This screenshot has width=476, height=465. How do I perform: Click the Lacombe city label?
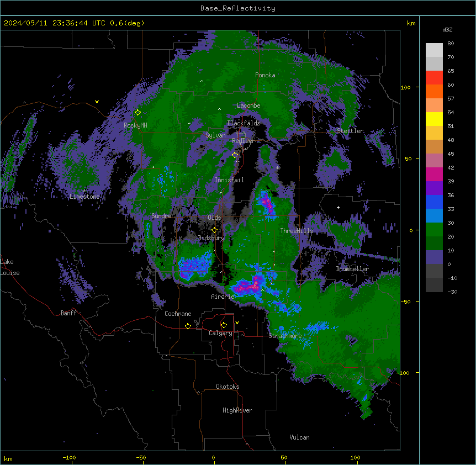248,105
